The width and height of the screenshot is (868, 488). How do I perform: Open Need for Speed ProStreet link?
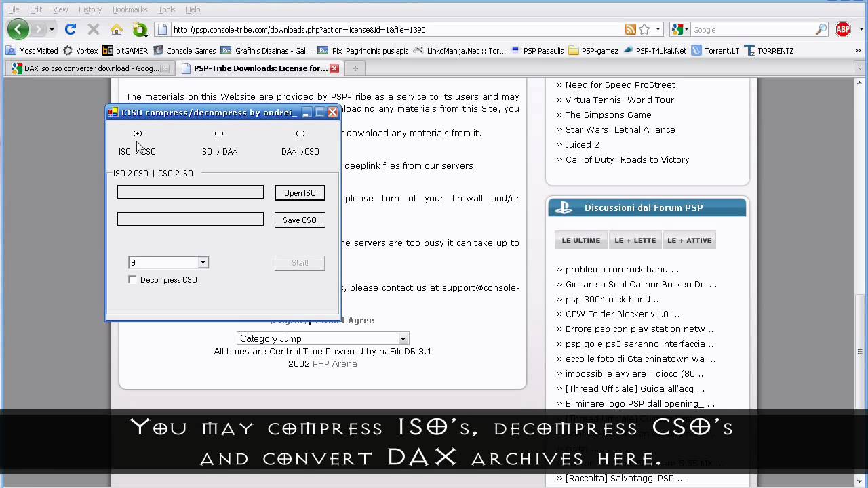pyautogui.click(x=620, y=85)
